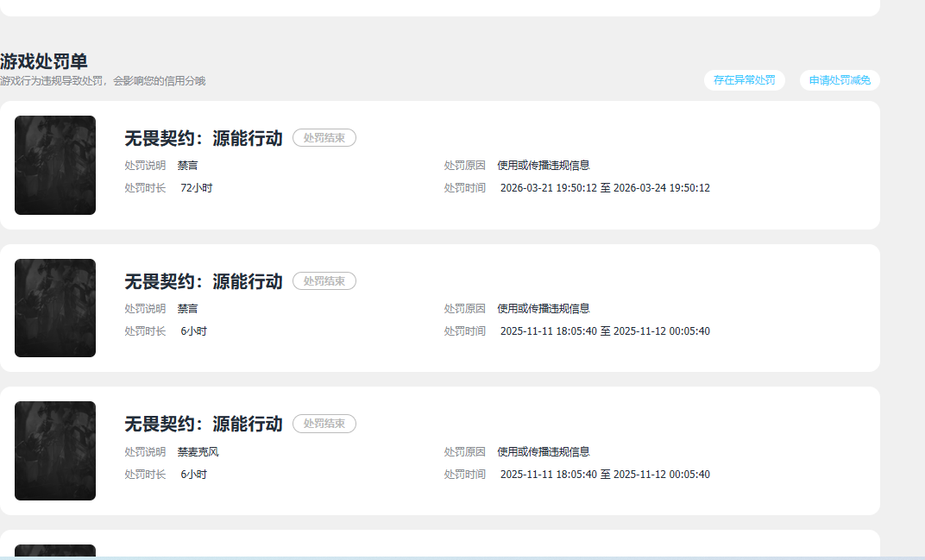Image resolution: width=925 pixels, height=560 pixels.
Task: Select the 处罚结束 badge on the 6小时 禁言 card
Action: 324,281
